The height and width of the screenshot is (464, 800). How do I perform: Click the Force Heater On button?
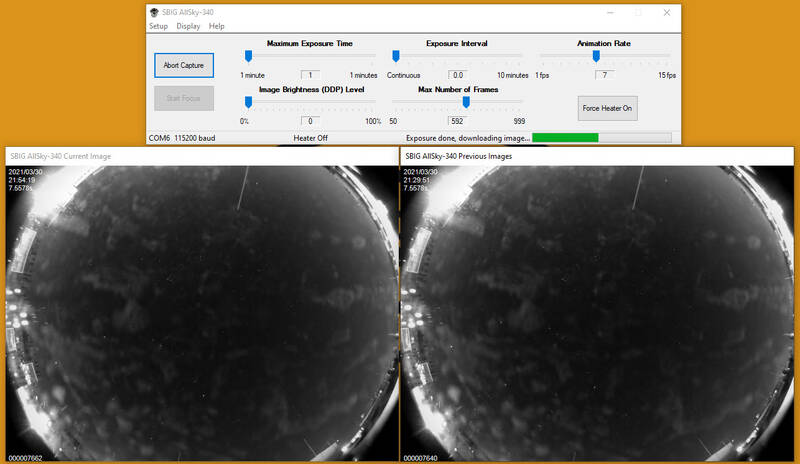click(607, 108)
